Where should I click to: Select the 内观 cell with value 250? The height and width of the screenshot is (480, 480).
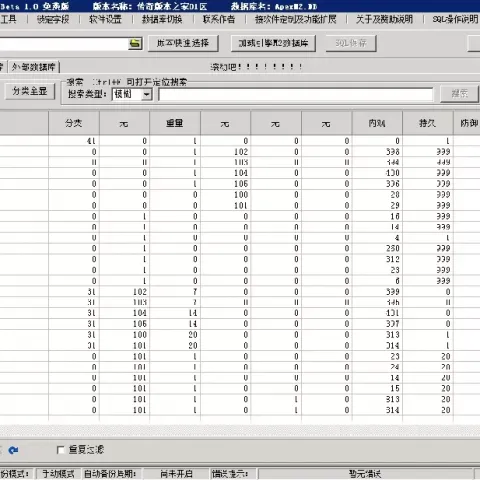(x=377, y=248)
